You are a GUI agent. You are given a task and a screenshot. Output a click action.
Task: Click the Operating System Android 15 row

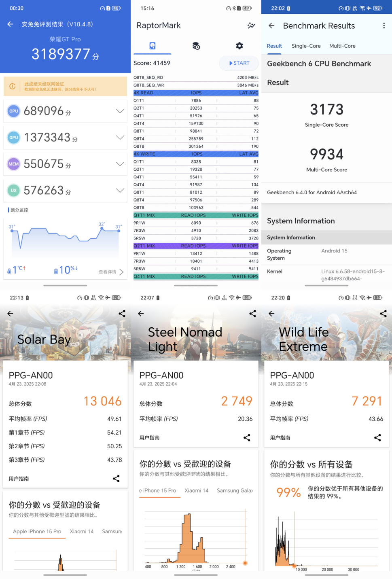click(327, 255)
